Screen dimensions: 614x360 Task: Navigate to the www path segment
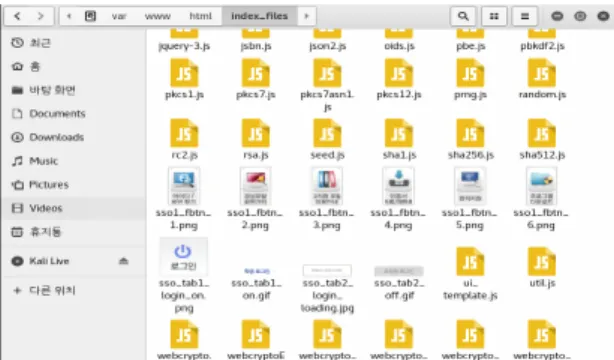(157, 16)
